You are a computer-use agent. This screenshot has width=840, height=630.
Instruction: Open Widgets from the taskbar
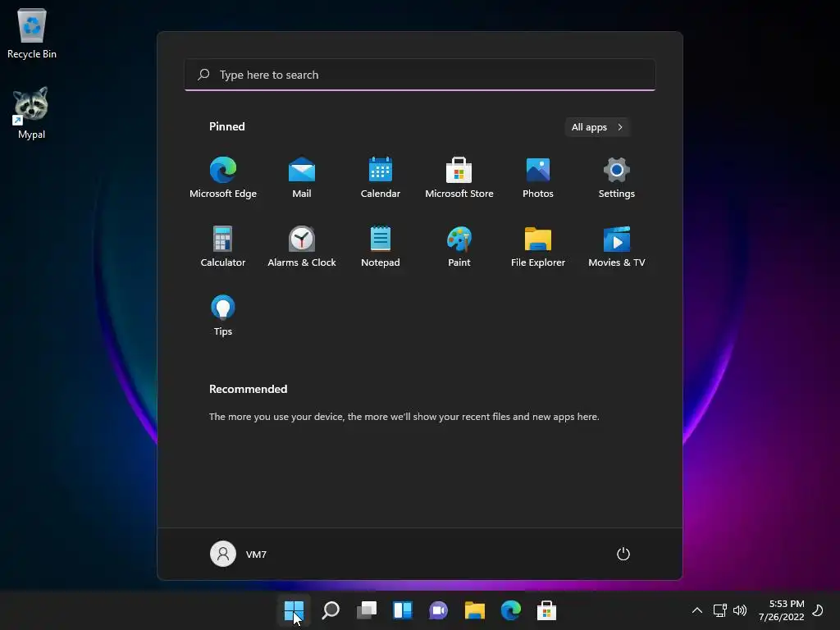402,610
